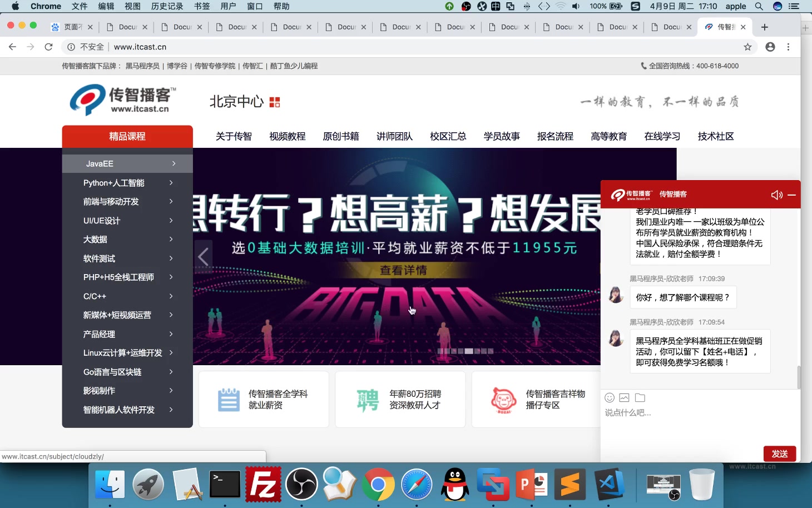Minimize the chat widget with the dash toggle
Viewport: 812px width, 508px height.
(791, 195)
